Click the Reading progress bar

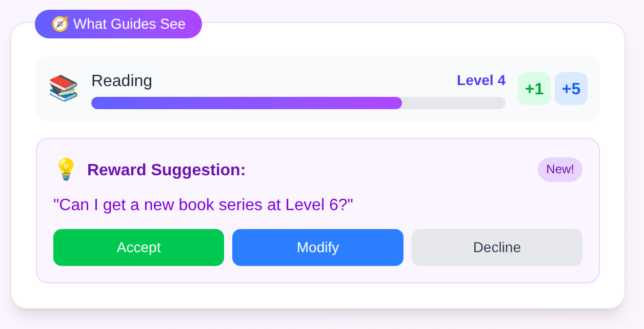pyautogui.click(x=298, y=102)
